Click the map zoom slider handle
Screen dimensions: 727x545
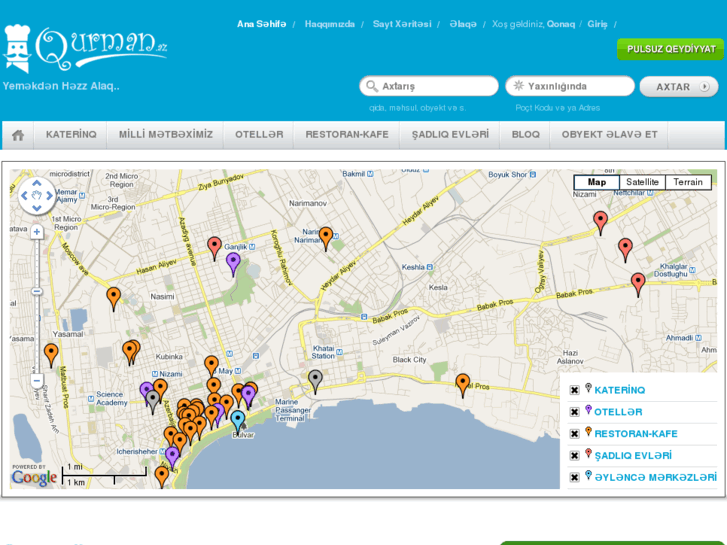37,291
